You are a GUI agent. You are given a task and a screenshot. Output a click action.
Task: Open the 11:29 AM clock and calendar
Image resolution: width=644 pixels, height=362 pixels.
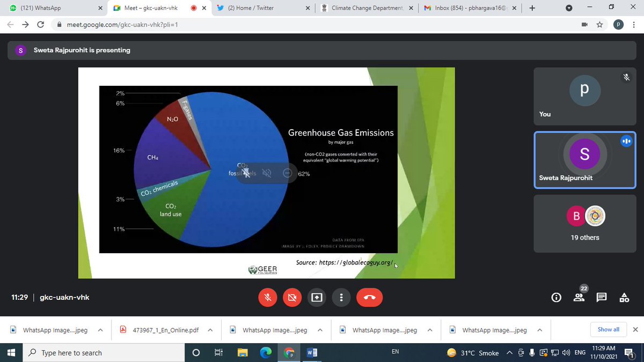point(604,352)
